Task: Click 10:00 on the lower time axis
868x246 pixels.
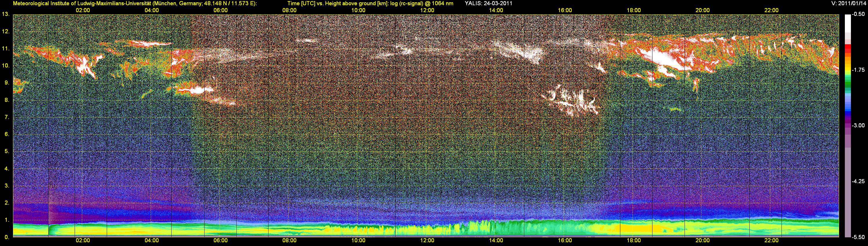Action: (358, 241)
